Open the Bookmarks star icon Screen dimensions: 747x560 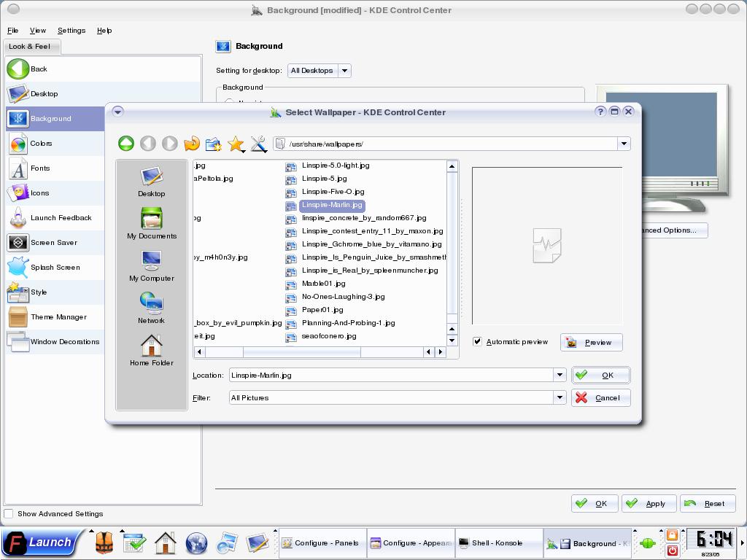[236, 144]
